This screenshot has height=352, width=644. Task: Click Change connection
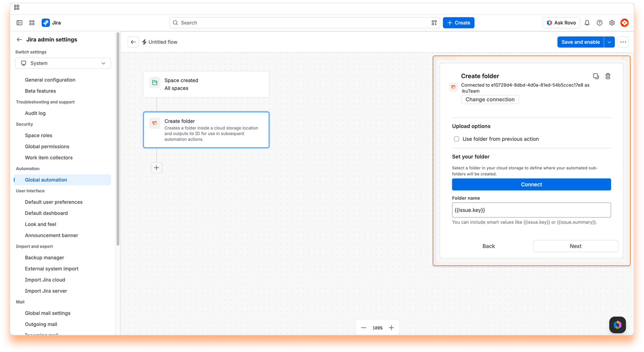(x=490, y=100)
